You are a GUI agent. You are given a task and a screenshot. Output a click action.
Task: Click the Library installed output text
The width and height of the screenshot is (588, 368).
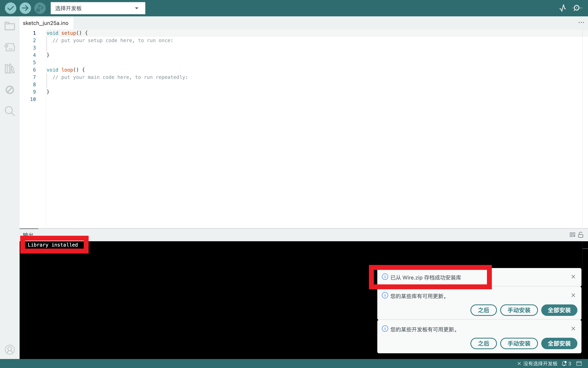click(53, 245)
